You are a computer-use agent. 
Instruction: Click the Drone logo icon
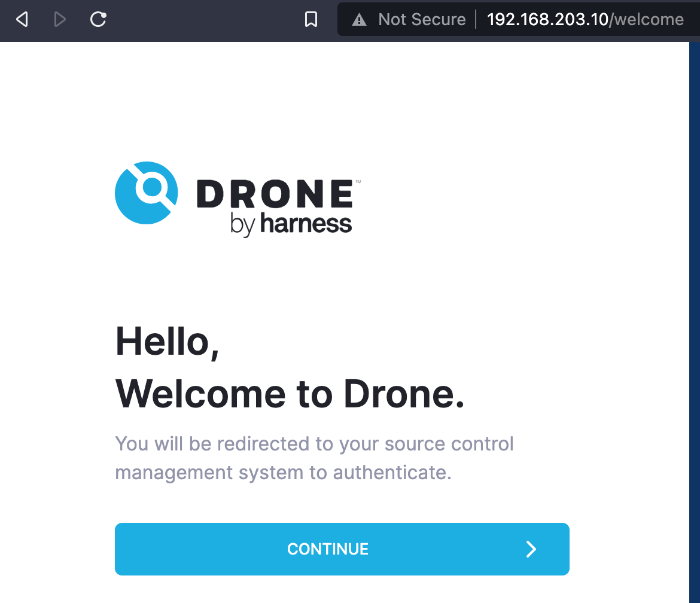pos(146,193)
